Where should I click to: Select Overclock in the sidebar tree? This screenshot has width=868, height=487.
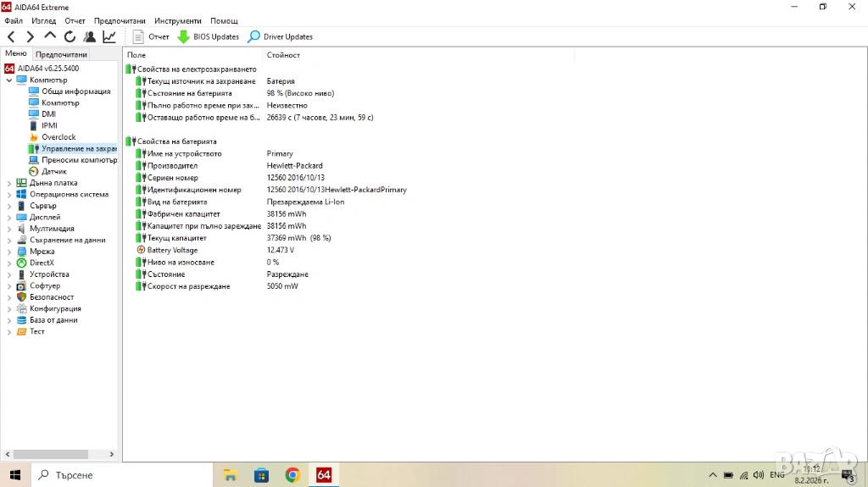coord(58,137)
